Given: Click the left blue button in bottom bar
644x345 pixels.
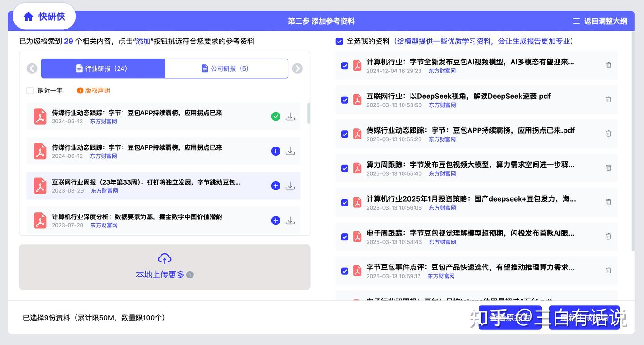Looking at the screenshot, I should point(510,318).
